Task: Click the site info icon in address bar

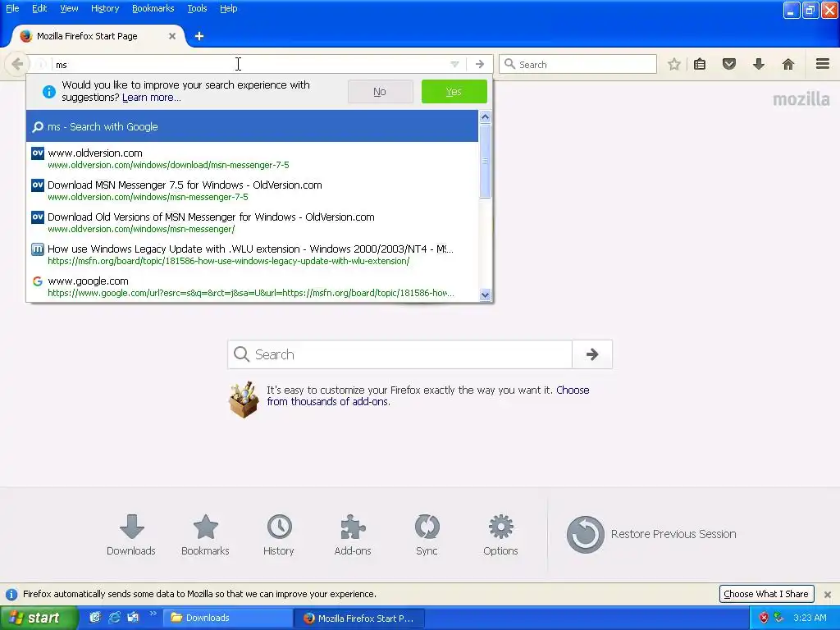Action: [41, 64]
